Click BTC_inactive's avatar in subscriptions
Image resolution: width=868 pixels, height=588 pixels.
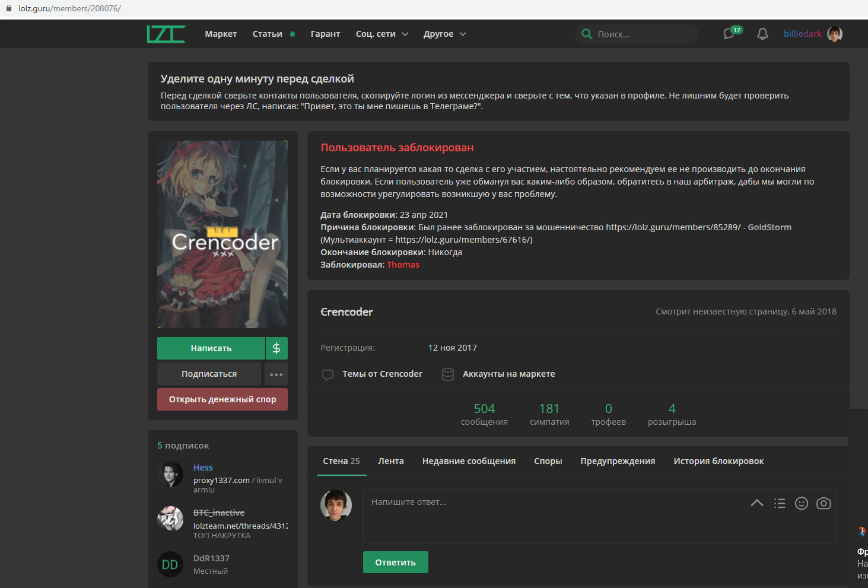[170, 519]
